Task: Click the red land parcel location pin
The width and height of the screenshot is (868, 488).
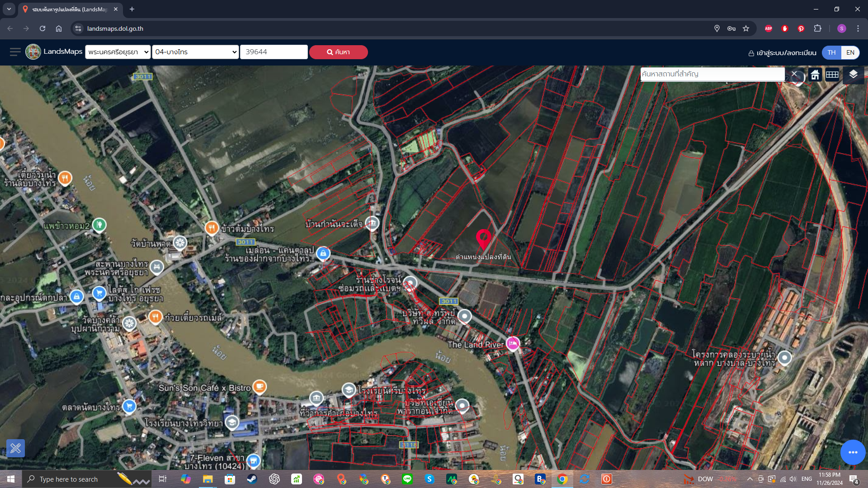Action: pyautogui.click(x=484, y=239)
